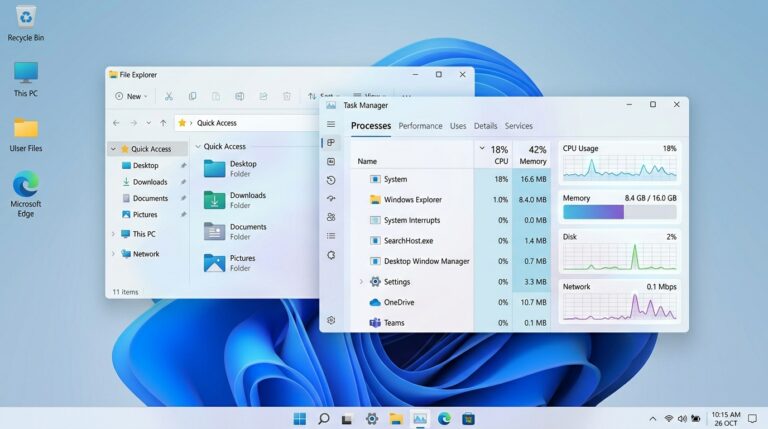Open the Performance sidebar icon below Processes

(331, 161)
